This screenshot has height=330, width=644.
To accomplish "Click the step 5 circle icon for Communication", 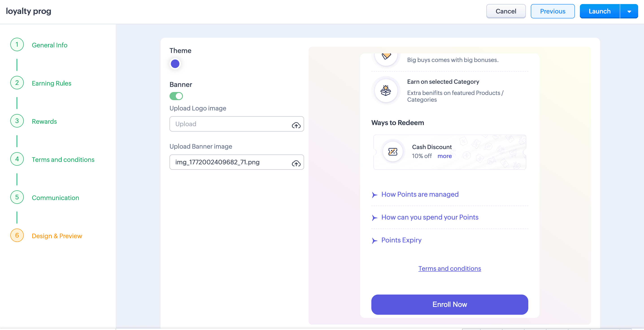I will (17, 197).
